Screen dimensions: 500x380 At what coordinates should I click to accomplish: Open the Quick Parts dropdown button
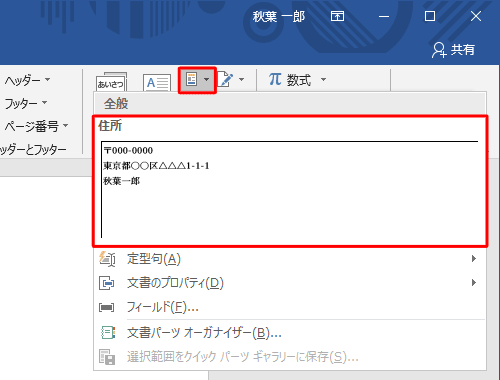coord(197,80)
